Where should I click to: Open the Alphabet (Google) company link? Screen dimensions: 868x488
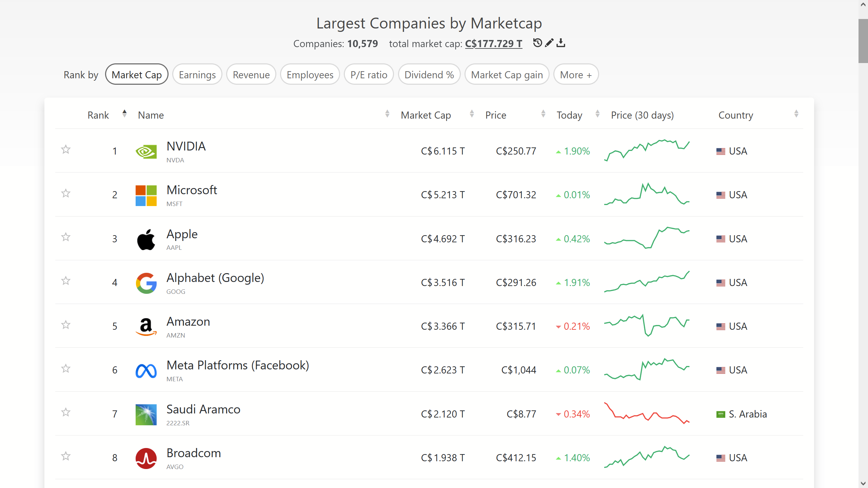(x=215, y=278)
